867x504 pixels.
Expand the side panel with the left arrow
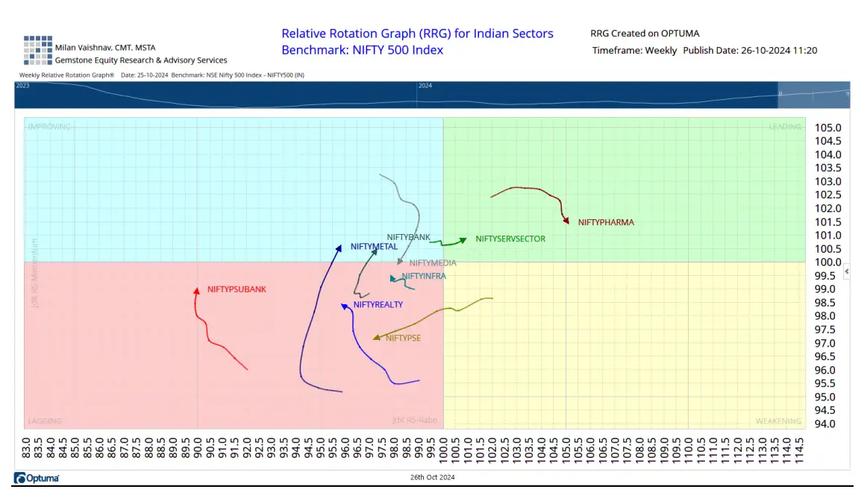pyautogui.click(x=846, y=273)
